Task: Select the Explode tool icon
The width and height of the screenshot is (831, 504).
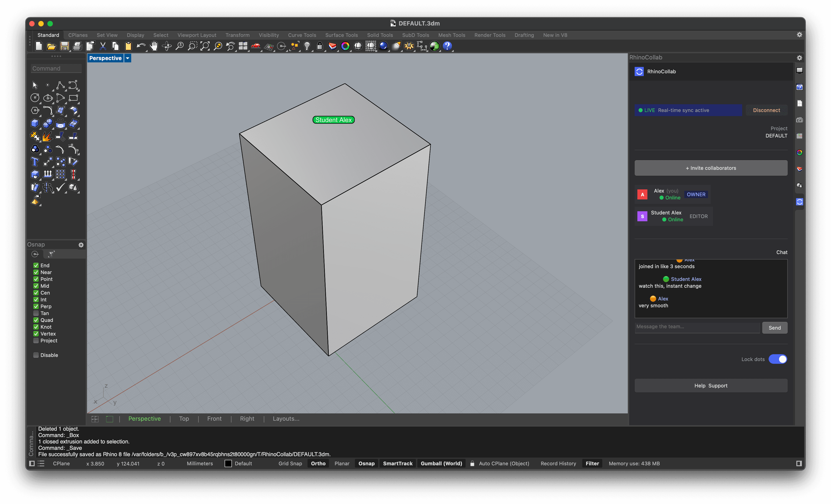Action: tap(48, 136)
